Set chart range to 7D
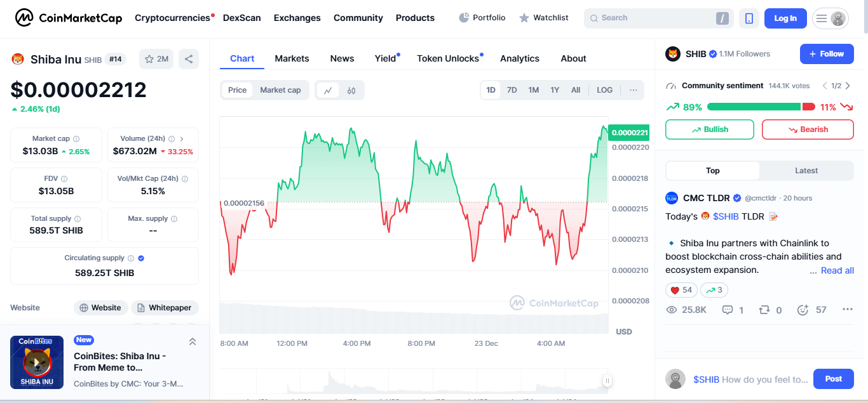Image resolution: width=868 pixels, height=403 pixels. point(512,90)
